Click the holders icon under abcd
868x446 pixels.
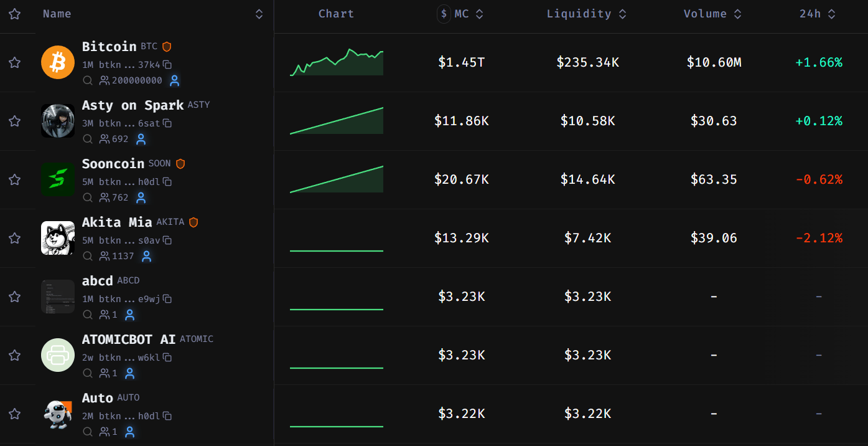pos(105,315)
